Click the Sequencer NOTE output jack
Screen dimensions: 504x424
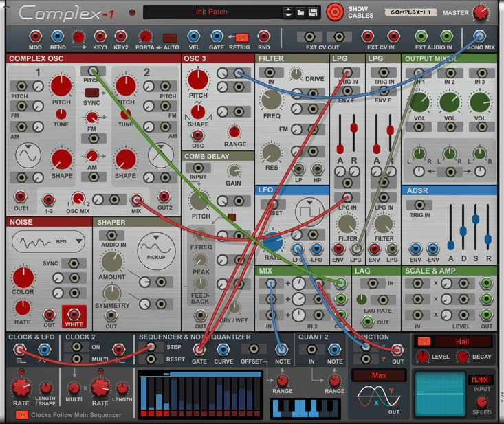click(282, 350)
